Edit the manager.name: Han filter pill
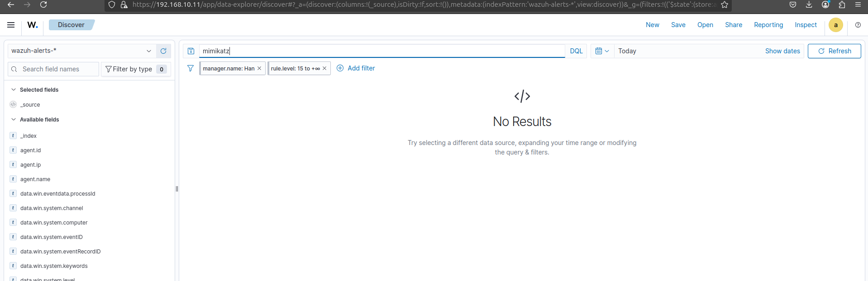 pos(229,68)
